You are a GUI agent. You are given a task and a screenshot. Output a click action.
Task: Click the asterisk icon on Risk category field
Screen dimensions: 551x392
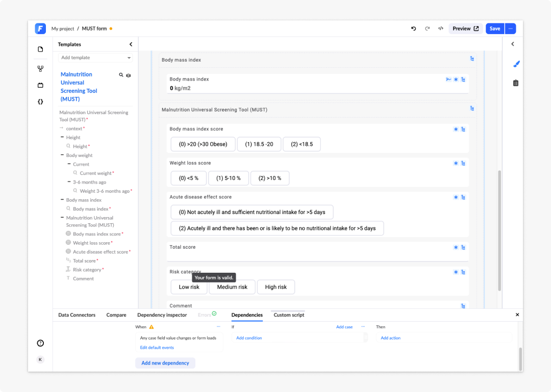(456, 272)
